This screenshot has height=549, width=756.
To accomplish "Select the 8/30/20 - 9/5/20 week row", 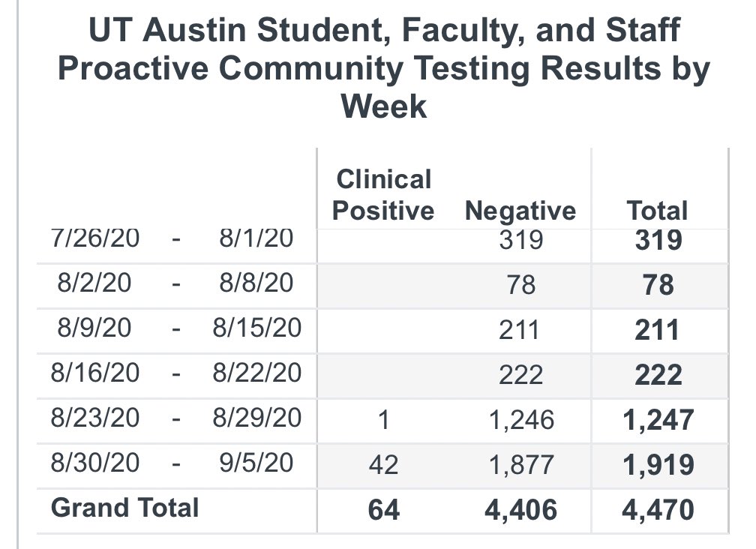I will 382,465.
